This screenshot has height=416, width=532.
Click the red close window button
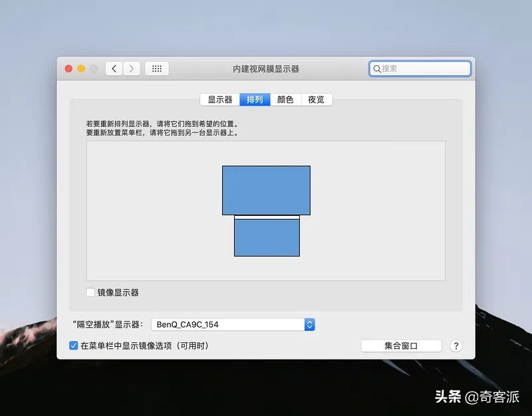point(68,69)
